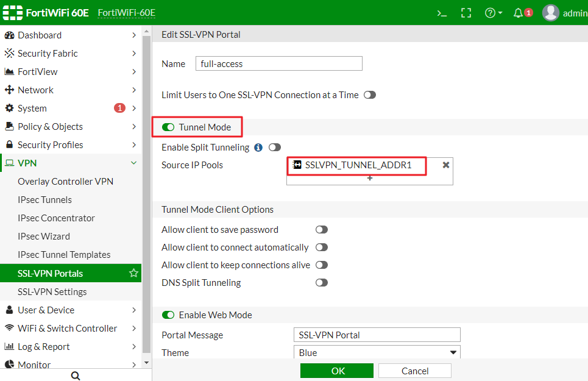Toggle Allow client to save password
588x381 pixels.
tap(322, 229)
